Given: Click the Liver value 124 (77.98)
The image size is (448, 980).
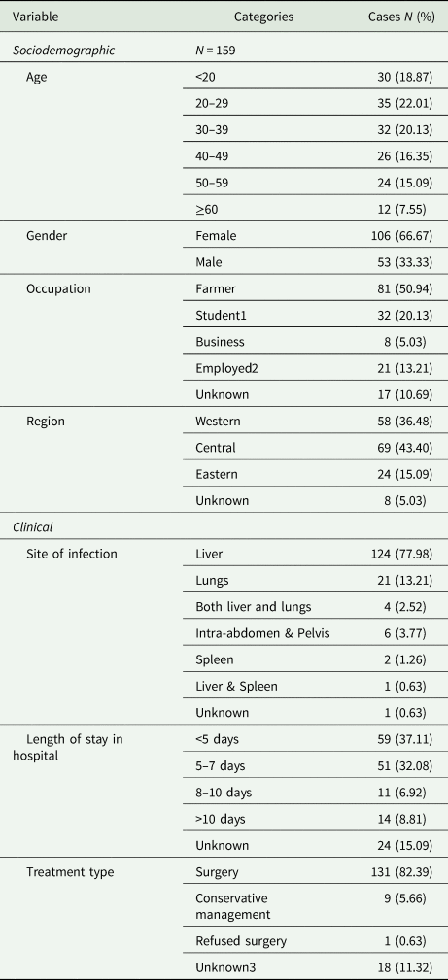Looking at the screenshot, I should coord(402,554).
